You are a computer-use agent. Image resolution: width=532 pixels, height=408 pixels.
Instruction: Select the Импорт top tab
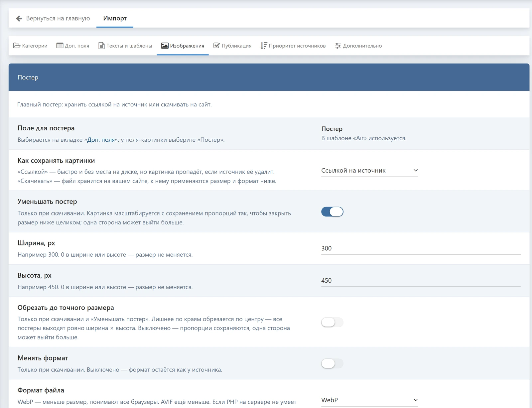click(x=115, y=18)
